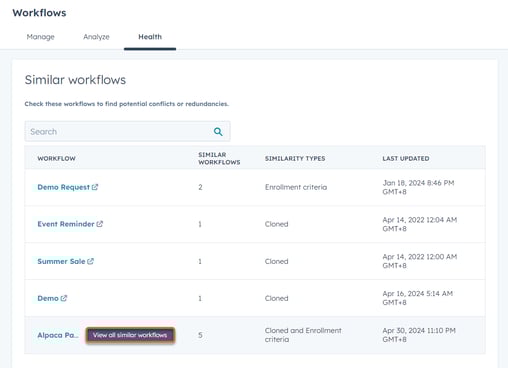Open the Alpaca Pa... workflow link
The image size is (508, 368).
58,335
